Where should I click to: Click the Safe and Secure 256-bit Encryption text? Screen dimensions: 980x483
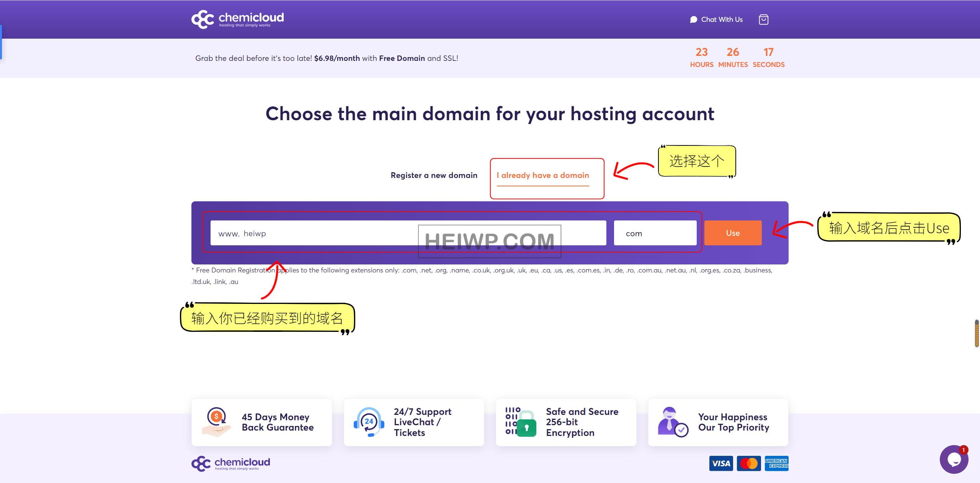coord(582,422)
